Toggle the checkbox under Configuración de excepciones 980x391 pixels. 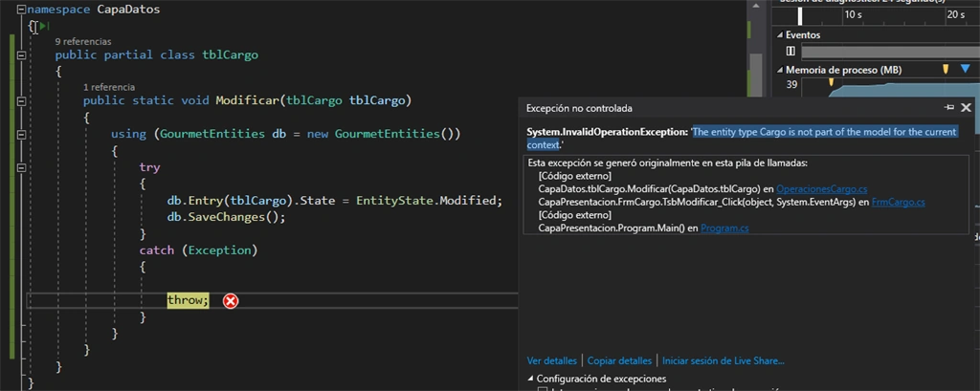[542, 389]
